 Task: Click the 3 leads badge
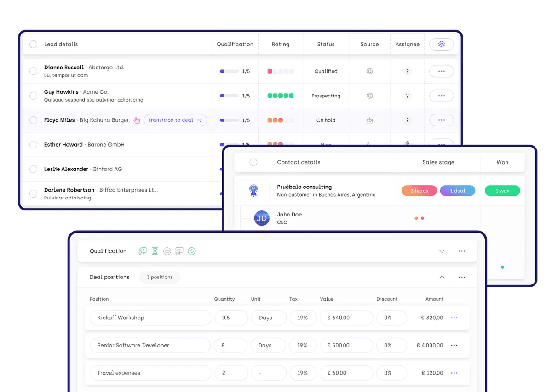click(x=419, y=191)
